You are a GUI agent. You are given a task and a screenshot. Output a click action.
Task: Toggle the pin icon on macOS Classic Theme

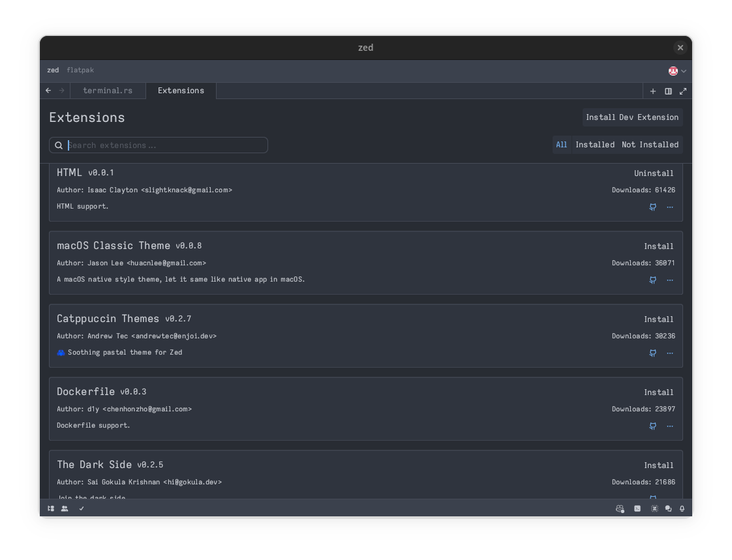pos(652,280)
